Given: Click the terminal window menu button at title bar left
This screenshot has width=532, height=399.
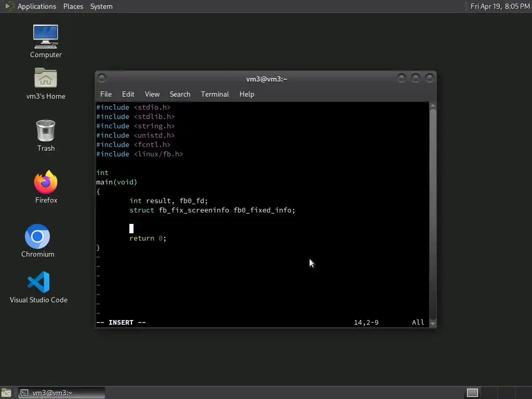Looking at the screenshot, I should pyautogui.click(x=101, y=78).
